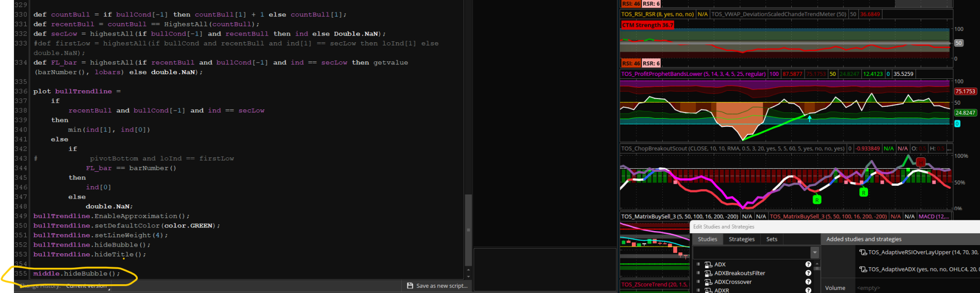Select ADXBreakoutsFilter in the studies list
This screenshot has height=293, width=980.
point(739,273)
